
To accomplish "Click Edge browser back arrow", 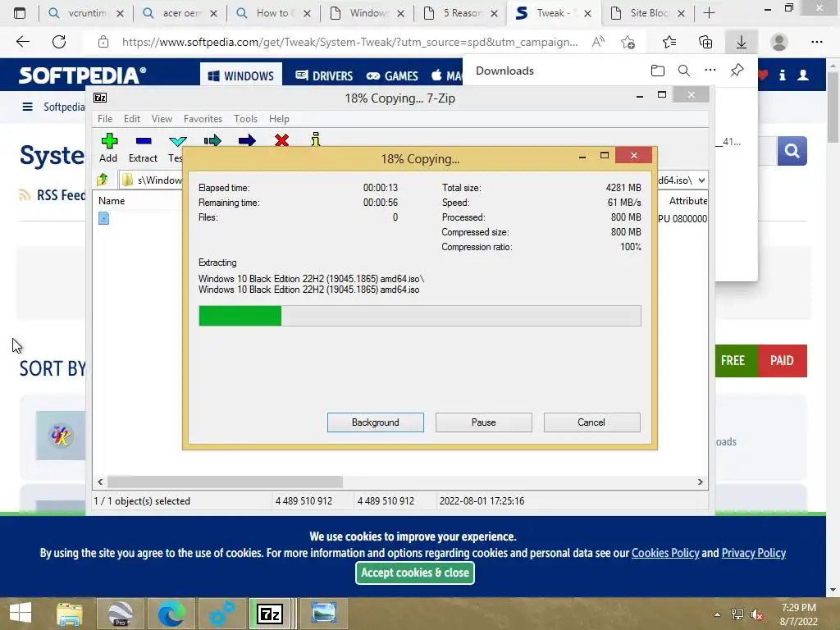I will pyautogui.click(x=22, y=42).
